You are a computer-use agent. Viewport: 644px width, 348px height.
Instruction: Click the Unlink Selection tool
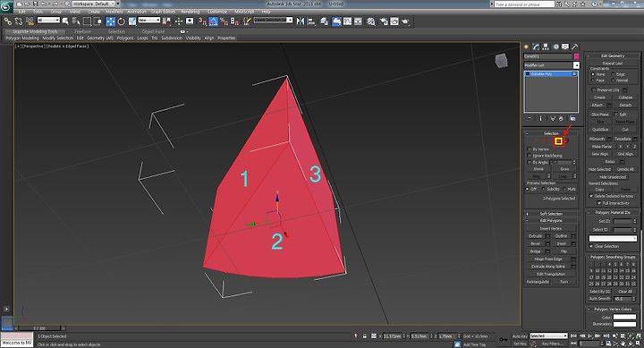19,21
